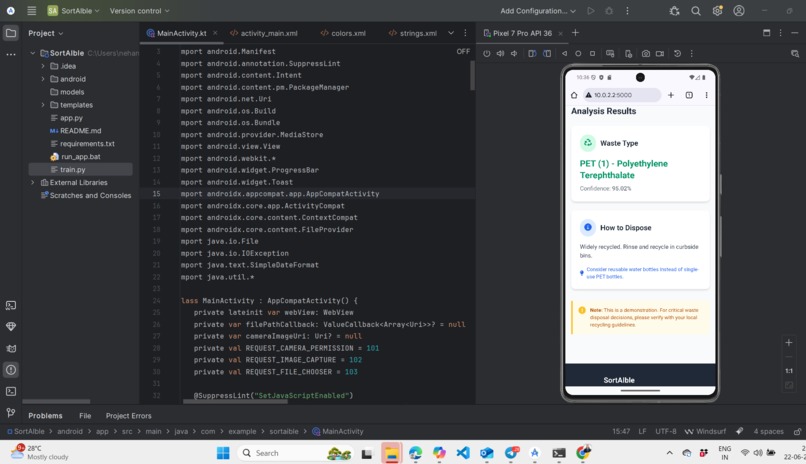Image resolution: width=806 pixels, height=464 pixels.
Task: Open the Git version control sidebar icon
Action: 11,413
